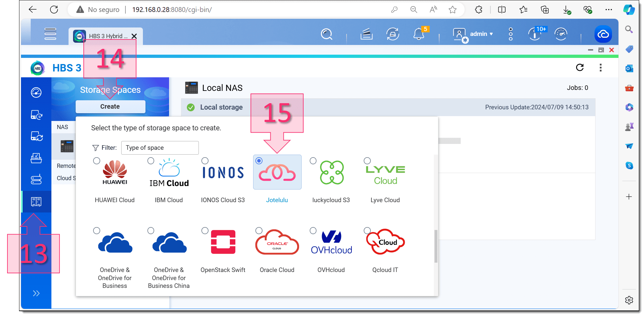Open the Jobs sidebar icon
Viewport: 644px width, 316px height.
click(x=36, y=158)
